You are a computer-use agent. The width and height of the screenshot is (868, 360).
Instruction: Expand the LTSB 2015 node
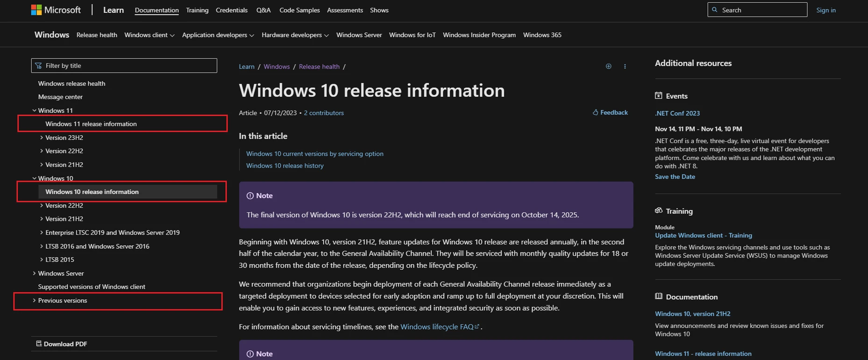tap(42, 259)
